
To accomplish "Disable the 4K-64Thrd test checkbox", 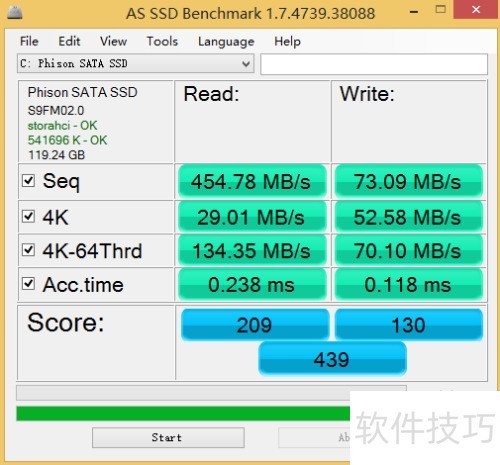I will (x=28, y=250).
